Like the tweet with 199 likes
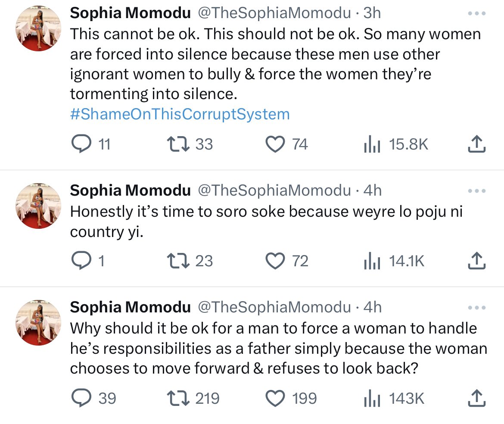Image resolution: width=504 pixels, height=424 pixels. [x=276, y=398]
